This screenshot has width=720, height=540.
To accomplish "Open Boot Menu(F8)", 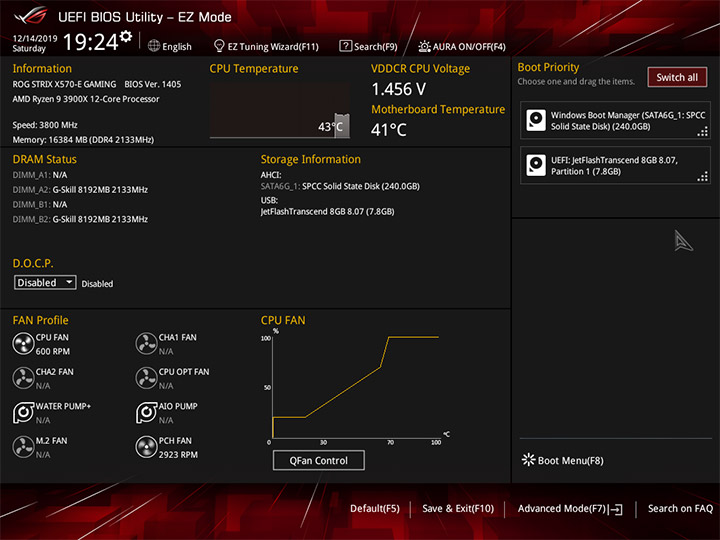I will click(x=570, y=460).
